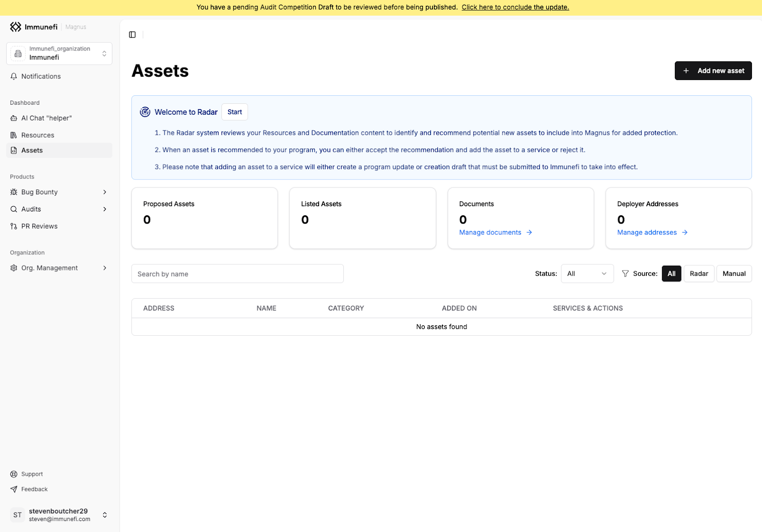Image resolution: width=762 pixels, height=532 pixels.
Task: Click the ADDED ON column header
Action: (459, 308)
